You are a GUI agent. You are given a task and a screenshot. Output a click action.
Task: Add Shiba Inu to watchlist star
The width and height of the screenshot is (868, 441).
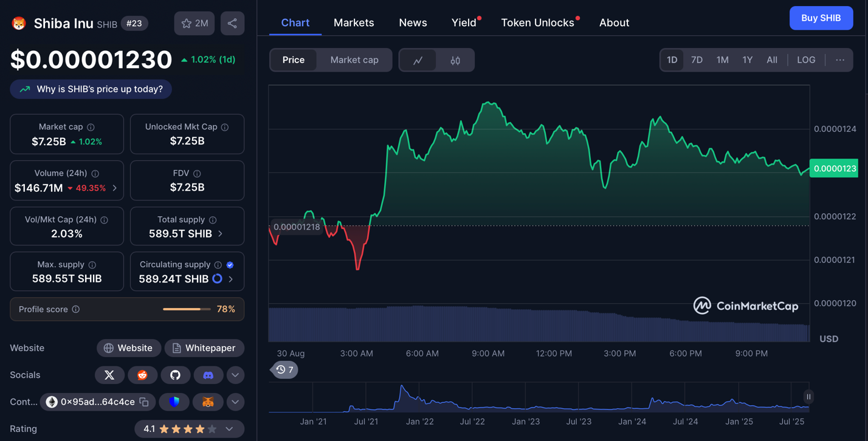pos(195,24)
